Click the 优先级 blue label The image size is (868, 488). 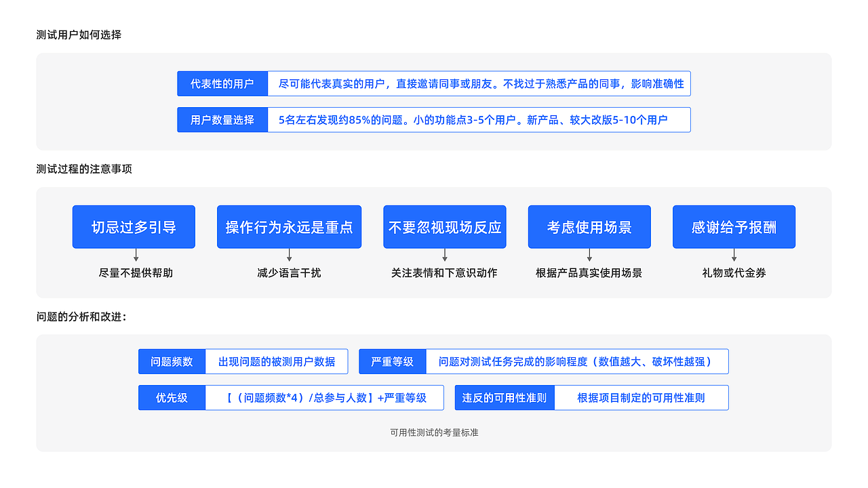point(172,397)
